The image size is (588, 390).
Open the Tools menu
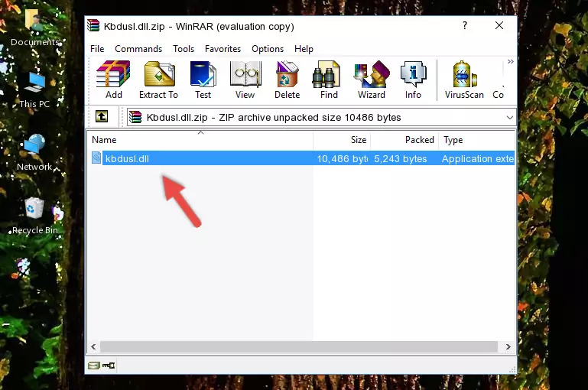(184, 49)
